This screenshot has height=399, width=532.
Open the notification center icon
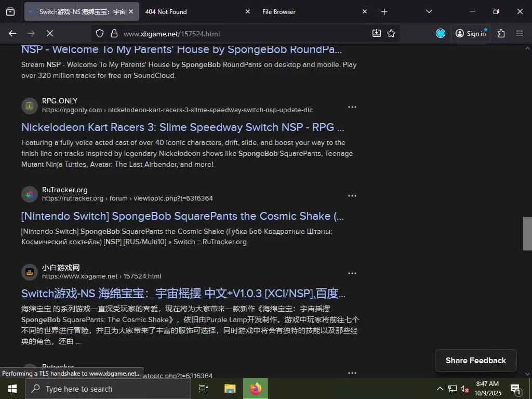tap(516, 389)
